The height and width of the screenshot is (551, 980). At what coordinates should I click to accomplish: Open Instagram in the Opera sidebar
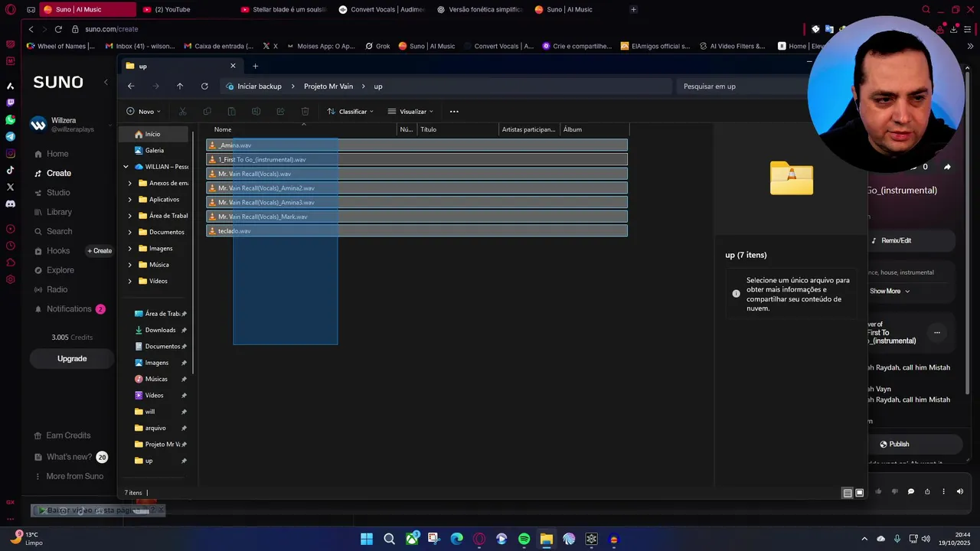coord(10,154)
